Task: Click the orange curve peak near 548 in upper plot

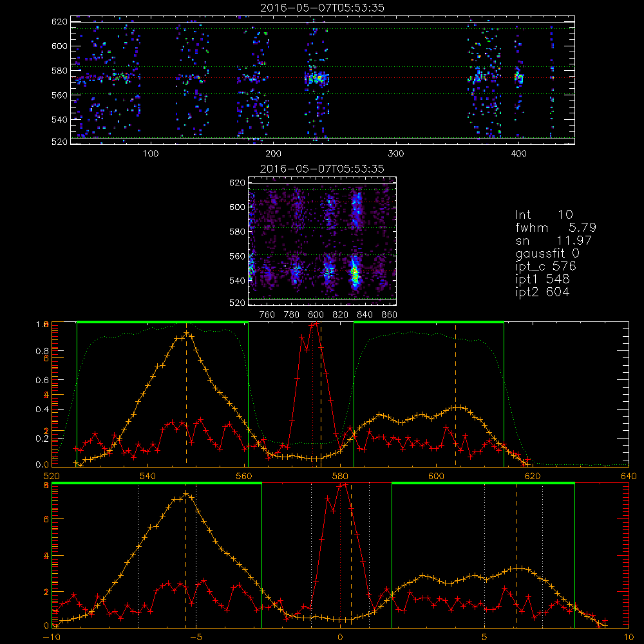Action: click(187, 333)
